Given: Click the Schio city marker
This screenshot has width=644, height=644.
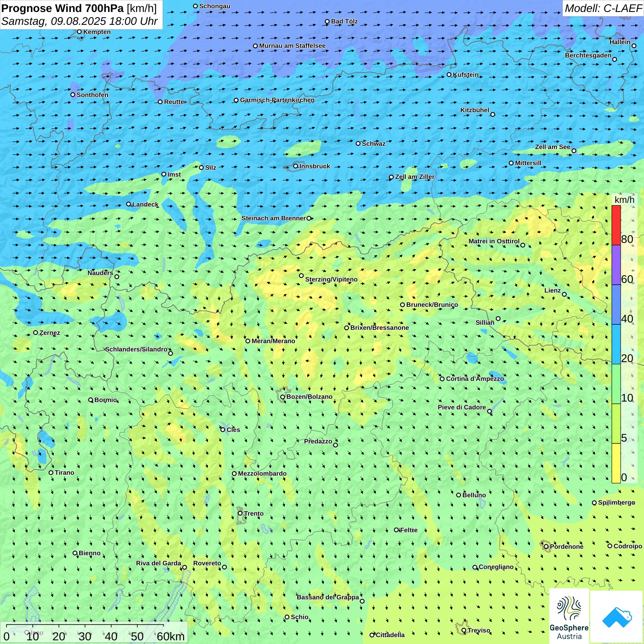Looking at the screenshot, I should pyautogui.click(x=287, y=617).
